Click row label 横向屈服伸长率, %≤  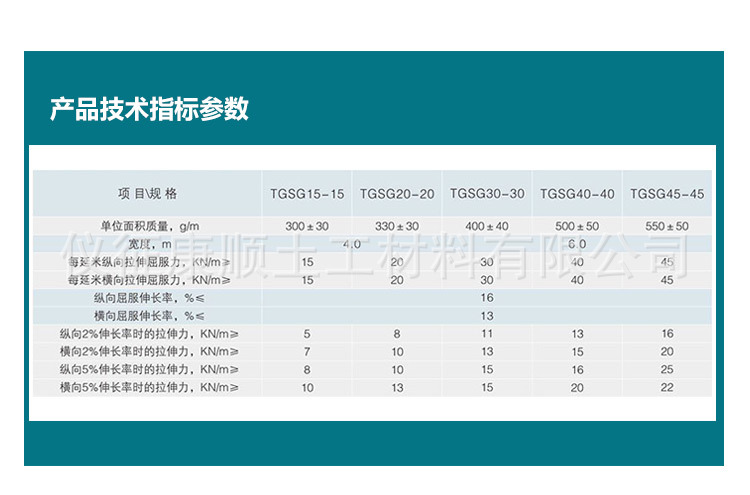[x=149, y=316]
